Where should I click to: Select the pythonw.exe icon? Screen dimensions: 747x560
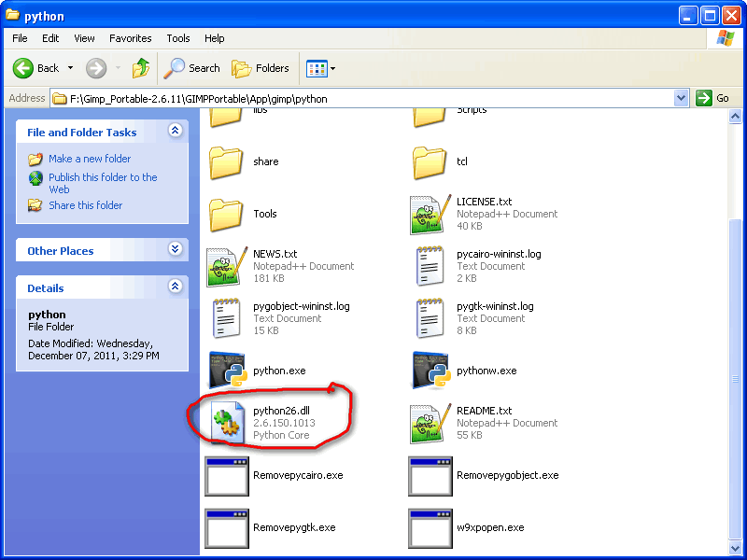(431, 370)
